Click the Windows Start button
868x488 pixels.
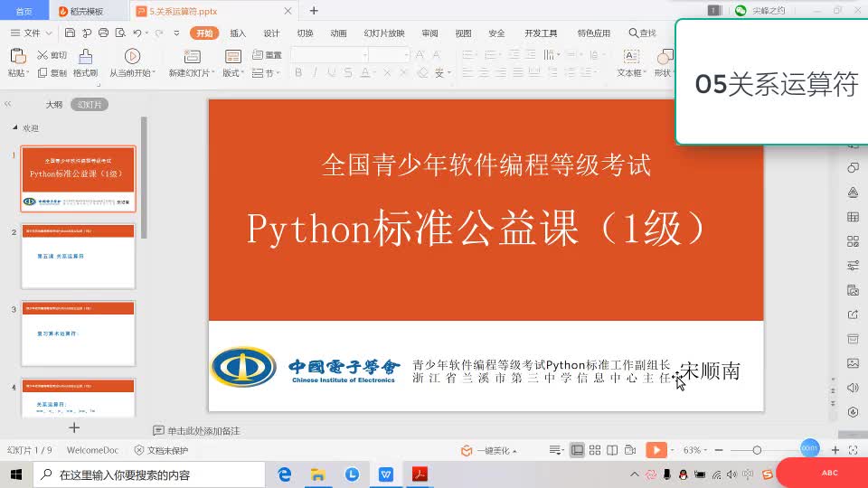[x=16, y=474]
